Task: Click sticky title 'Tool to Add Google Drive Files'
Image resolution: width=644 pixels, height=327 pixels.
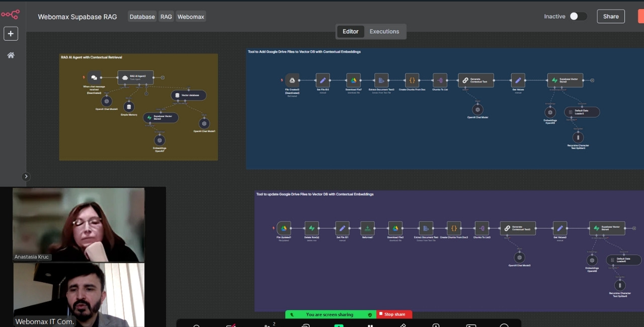Action: (304, 52)
